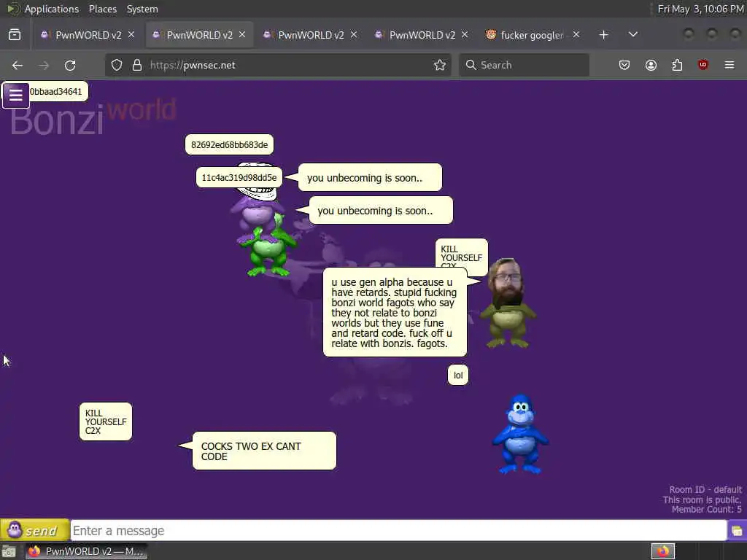The image size is (747, 560).
Task: Click the send message button
Action: pos(35,530)
